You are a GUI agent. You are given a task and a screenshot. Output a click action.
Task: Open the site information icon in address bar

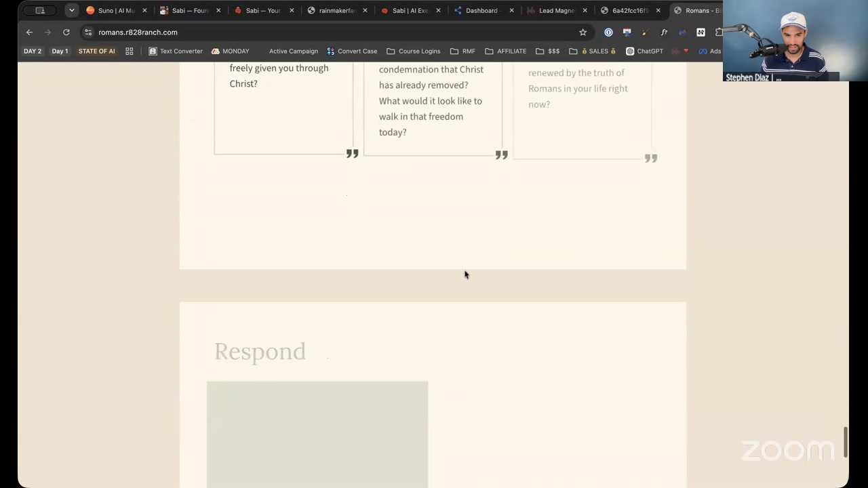87,32
